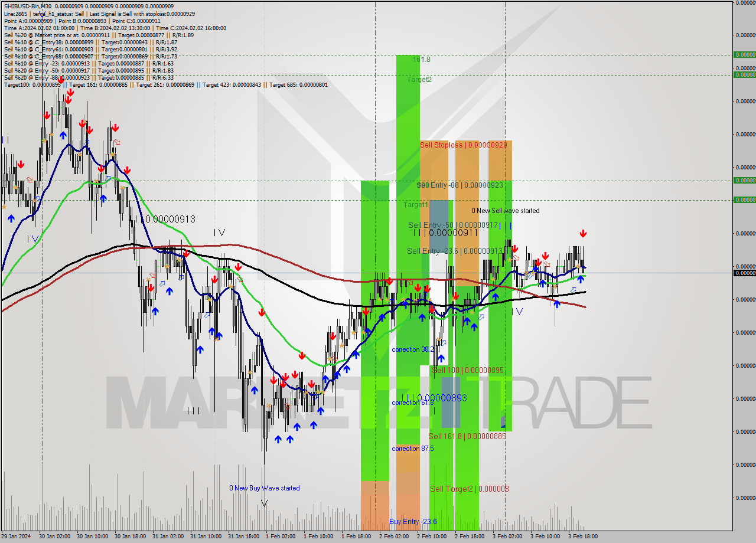756x543 pixels.
Task: Click the '30 Jan 18:00' time axis label
Action: [130, 537]
